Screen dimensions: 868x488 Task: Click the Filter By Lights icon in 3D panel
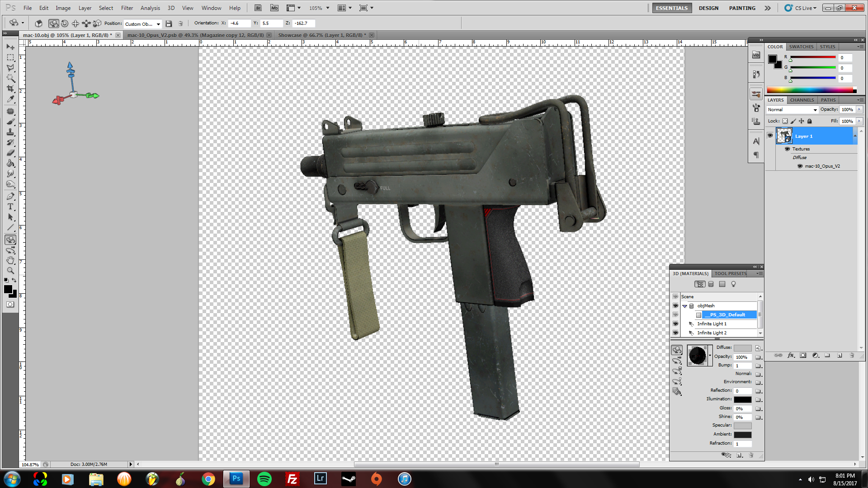(733, 284)
